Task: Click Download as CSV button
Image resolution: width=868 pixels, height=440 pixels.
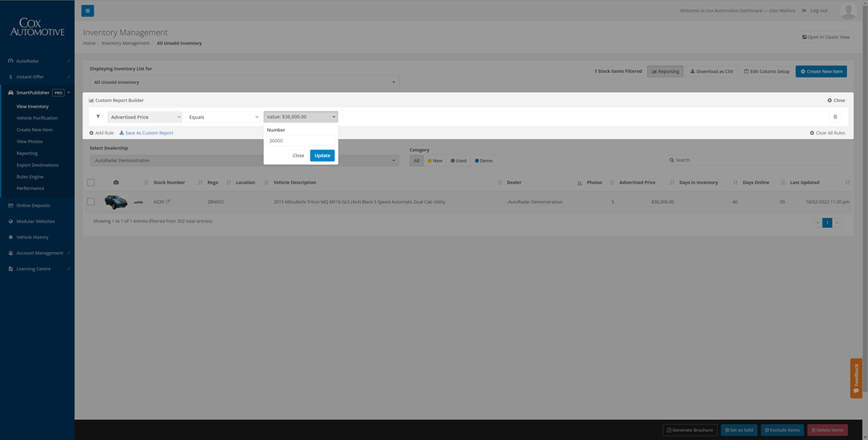Action: (711, 71)
